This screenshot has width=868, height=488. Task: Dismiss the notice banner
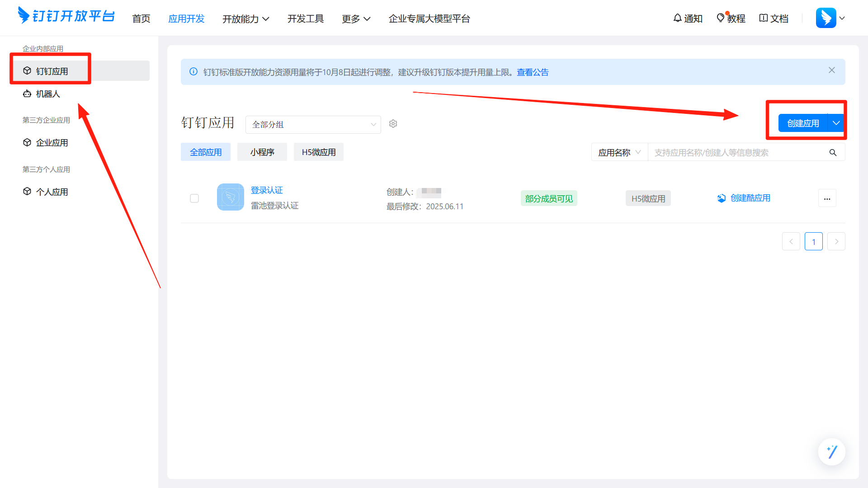[x=832, y=70]
